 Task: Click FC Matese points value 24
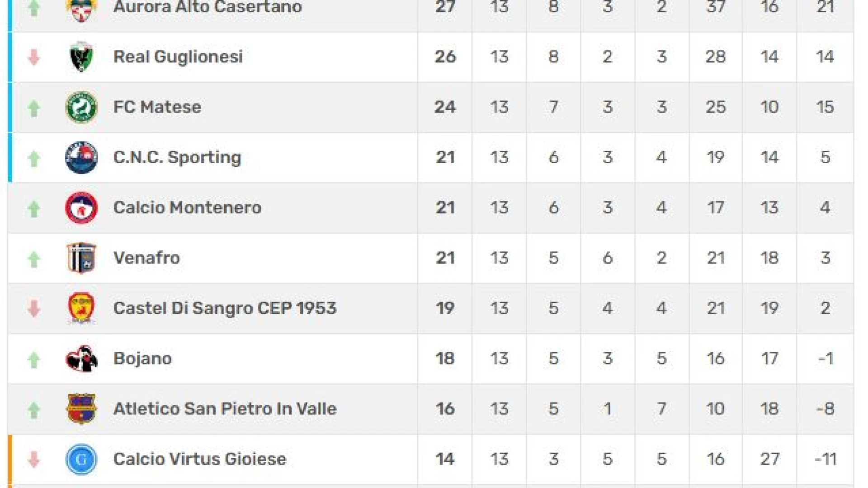(445, 107)
